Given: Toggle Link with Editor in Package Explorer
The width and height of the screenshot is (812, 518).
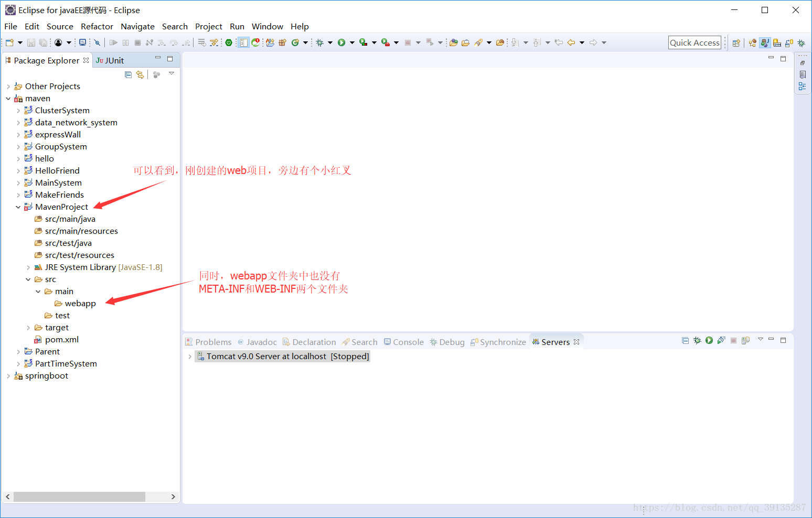Looking at the screenshot, I should [x=140, y=74].
